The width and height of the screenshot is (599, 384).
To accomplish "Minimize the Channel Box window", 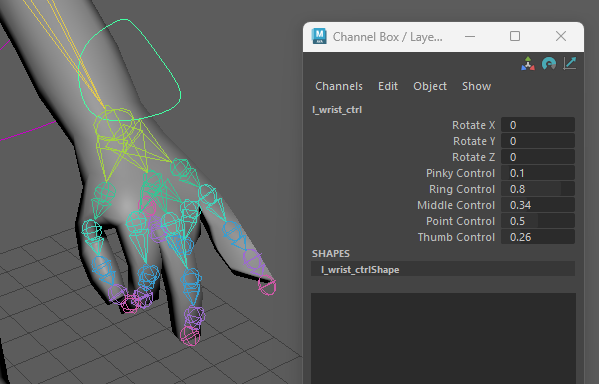I will point(470,37).
